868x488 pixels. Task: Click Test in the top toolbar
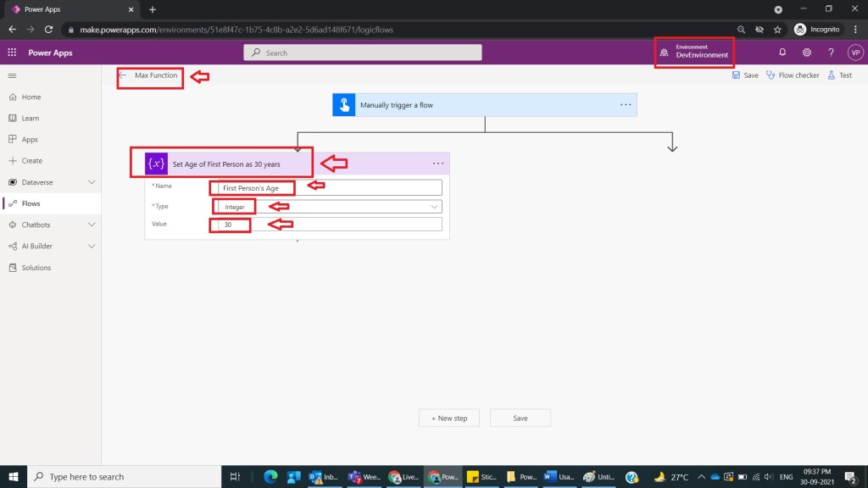coord(839,75)
